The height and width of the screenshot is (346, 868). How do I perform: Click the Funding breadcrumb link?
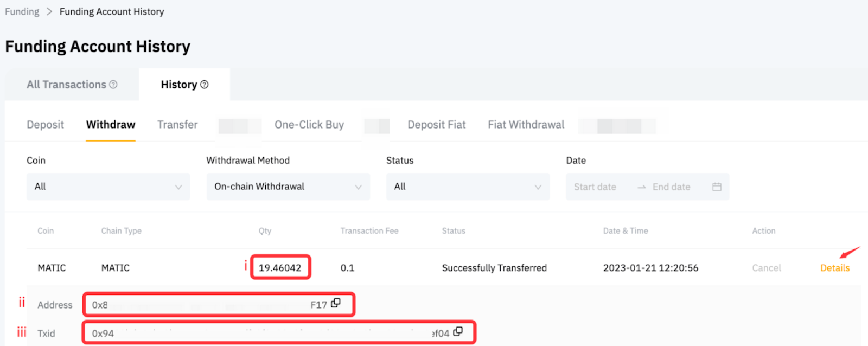click(22, 11)
